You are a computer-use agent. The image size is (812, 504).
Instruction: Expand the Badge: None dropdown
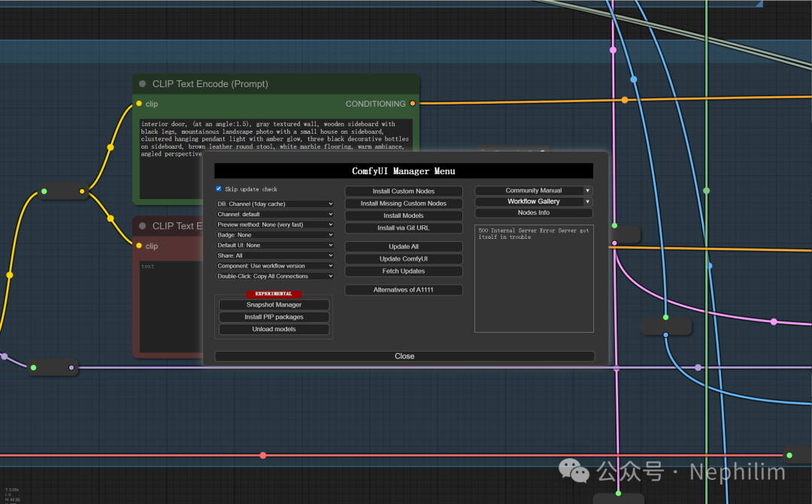click(275, 234)
